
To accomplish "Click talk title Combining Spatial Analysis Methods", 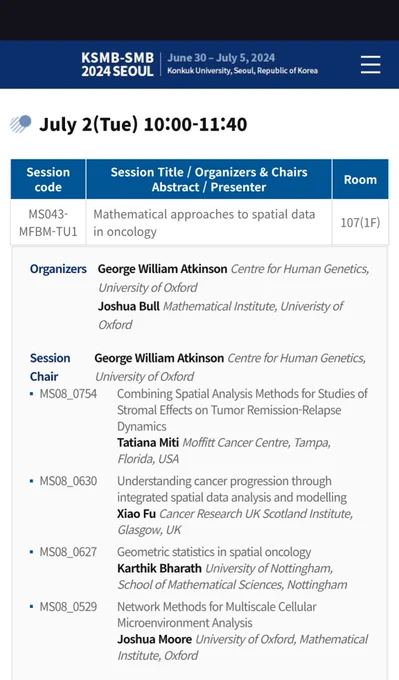I will (242, 410).
